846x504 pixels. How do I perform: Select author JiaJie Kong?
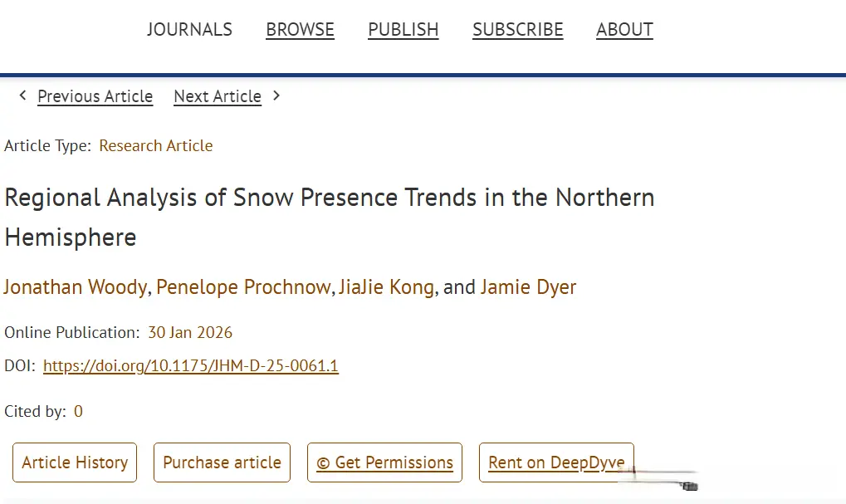click(x=386, y=287)
